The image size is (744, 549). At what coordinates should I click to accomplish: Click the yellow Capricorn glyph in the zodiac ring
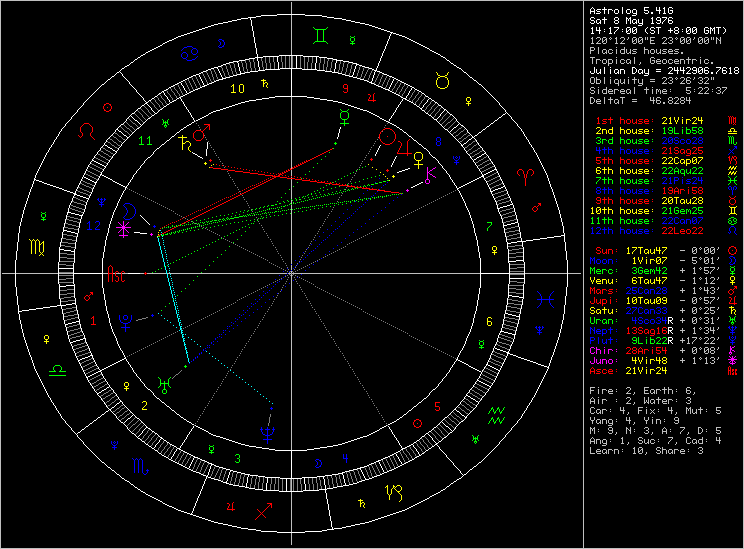tap(394, 493)
